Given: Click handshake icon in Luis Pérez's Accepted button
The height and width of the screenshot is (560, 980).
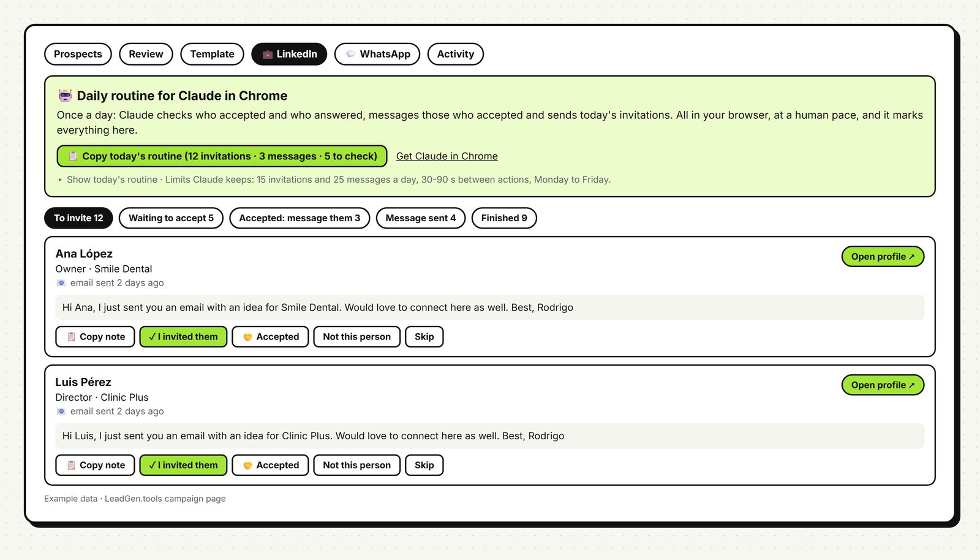Looking at the screenshot, I should point(247,466).
